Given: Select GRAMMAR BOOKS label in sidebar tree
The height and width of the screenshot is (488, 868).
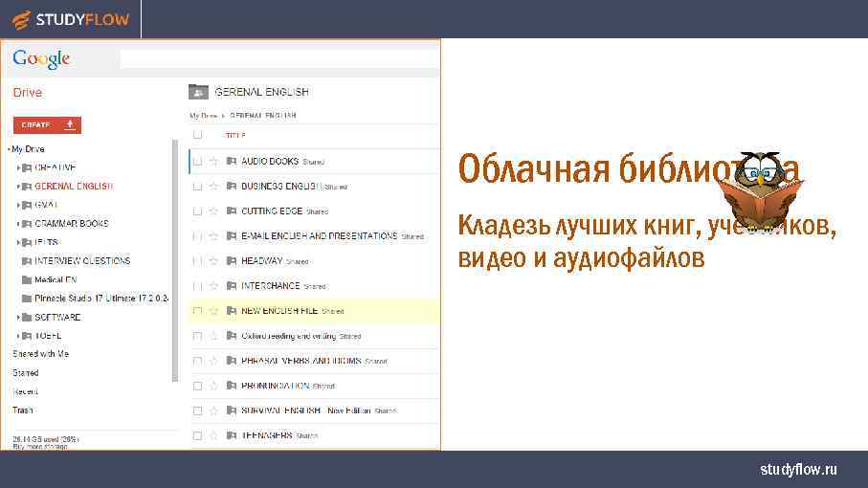Looking at the screenshot, I should point(72,224).
